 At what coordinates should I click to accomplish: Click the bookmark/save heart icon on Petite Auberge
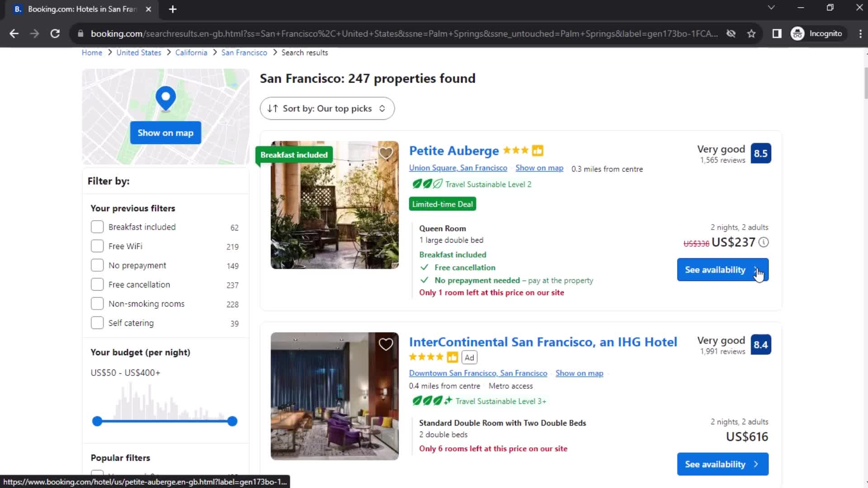[386, 154]
